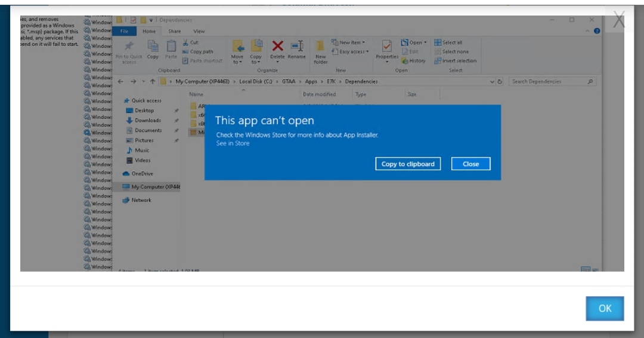Click the Forward navigation arrow
This screenshot has height=338, width=644.
(x=133, y=81)
